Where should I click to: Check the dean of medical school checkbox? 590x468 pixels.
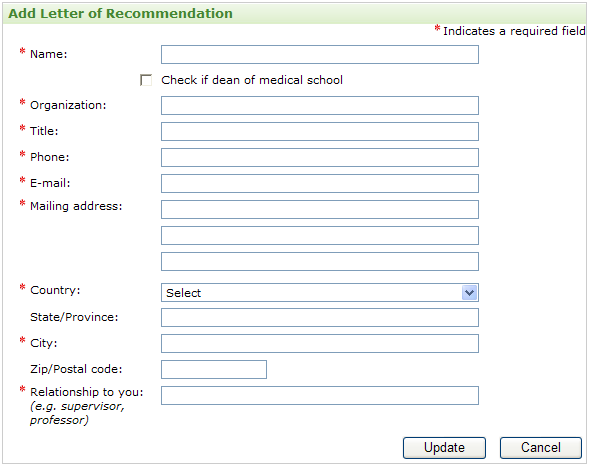click(146, 80)
